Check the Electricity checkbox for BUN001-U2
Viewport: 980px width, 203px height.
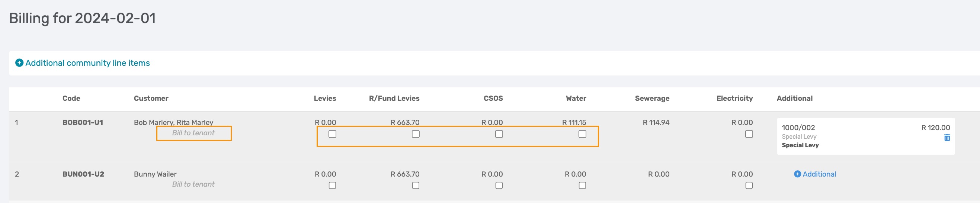pos(749,186)
